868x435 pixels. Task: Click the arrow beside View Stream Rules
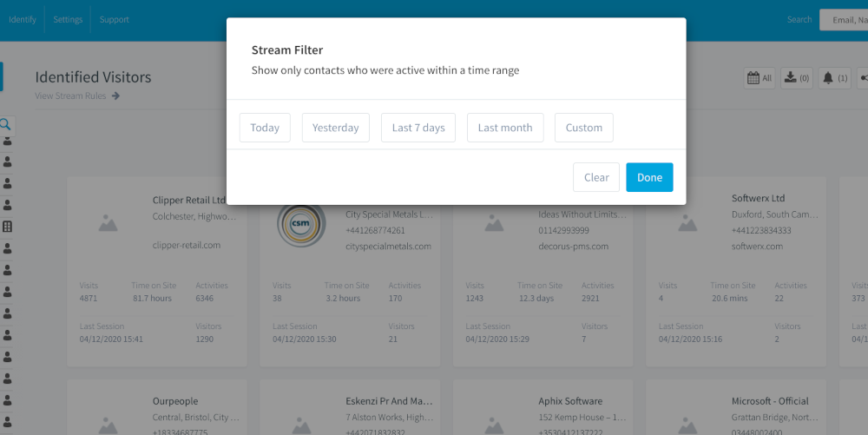pos(115,96)
